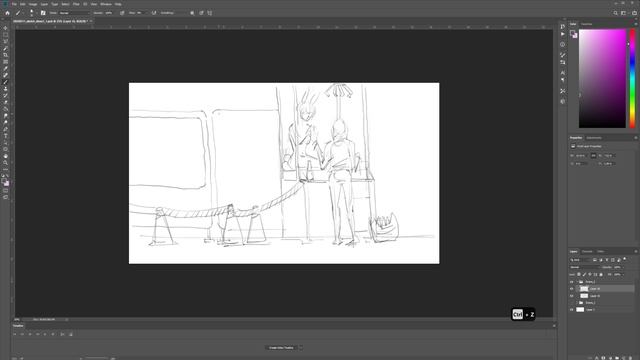Screen dimensions: 640x360
Task: Open smoothing options gear icon
Action: [x=192, y=13]
